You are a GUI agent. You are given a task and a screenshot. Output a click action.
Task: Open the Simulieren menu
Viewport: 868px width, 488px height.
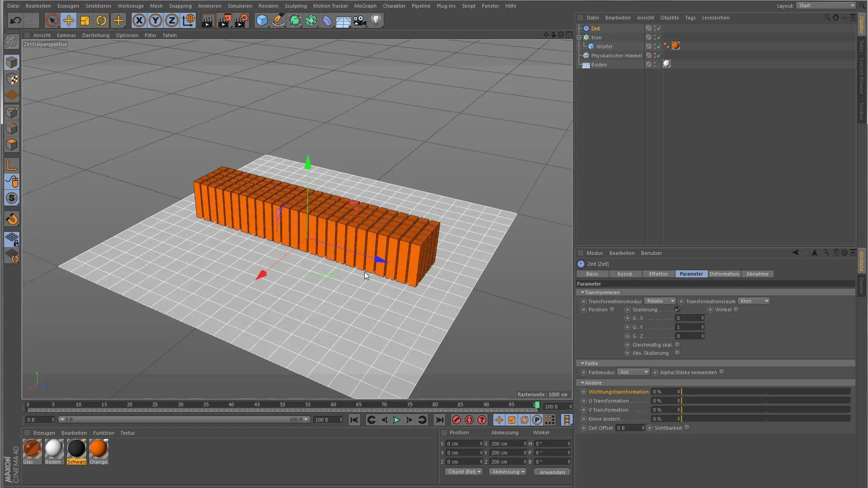pyautogui.click(x=240, y=6)
